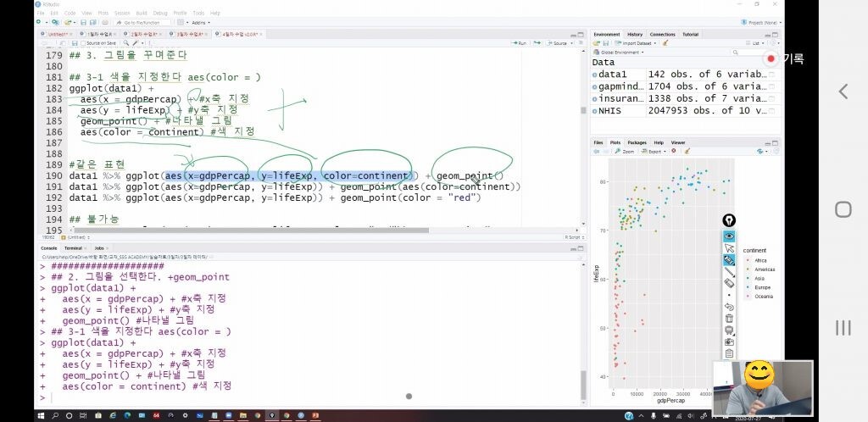Click the Windows Start button
This screenshot has height=422, width=868.
(41, 415)
